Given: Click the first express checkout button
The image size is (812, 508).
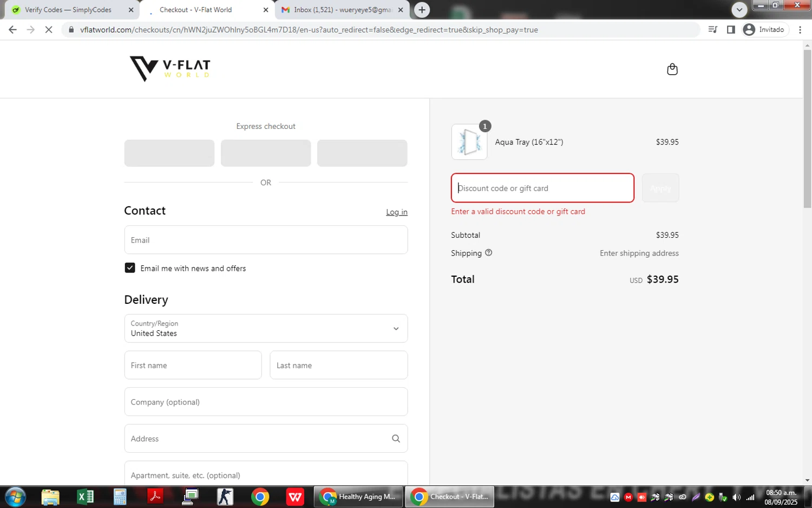Looking at the screenshot, I should (x=169, y=153).
